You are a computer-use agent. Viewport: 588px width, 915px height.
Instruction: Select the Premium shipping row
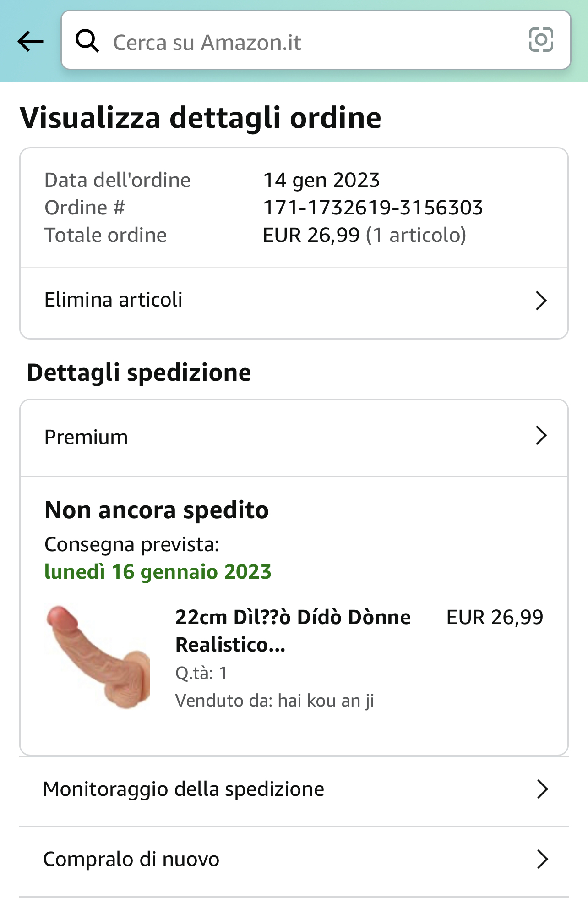coord(86,437)
